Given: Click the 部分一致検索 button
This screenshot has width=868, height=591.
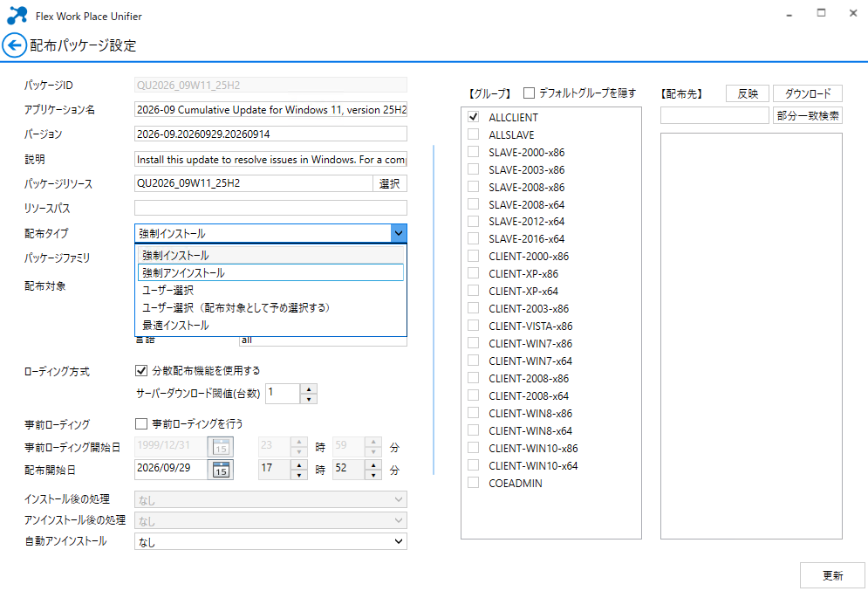Looking at the screenshot, I should pos(808,115).
